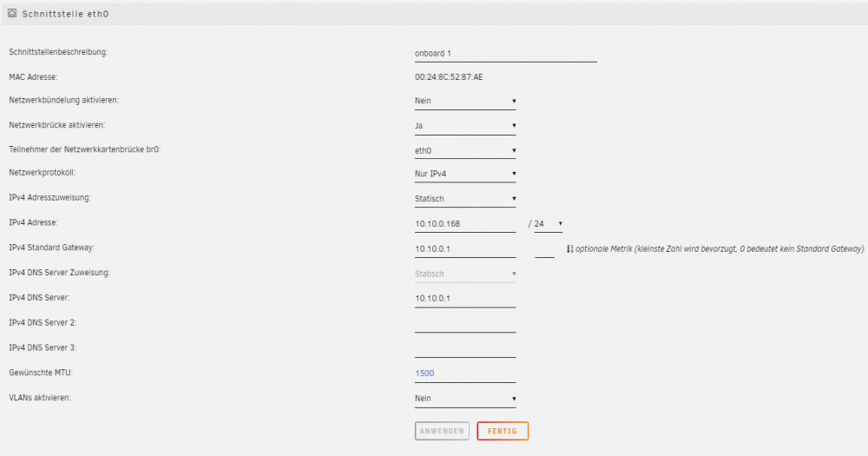Edit the Schnittstellenbeschreibung field 'onboard 1'
The height and width of the screenshot is (456, 868).
505,54
